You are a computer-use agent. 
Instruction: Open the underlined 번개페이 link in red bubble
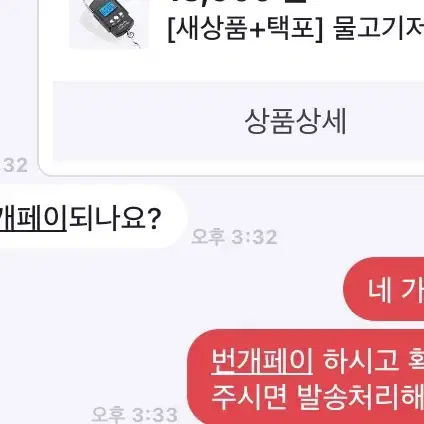[262, 362]
